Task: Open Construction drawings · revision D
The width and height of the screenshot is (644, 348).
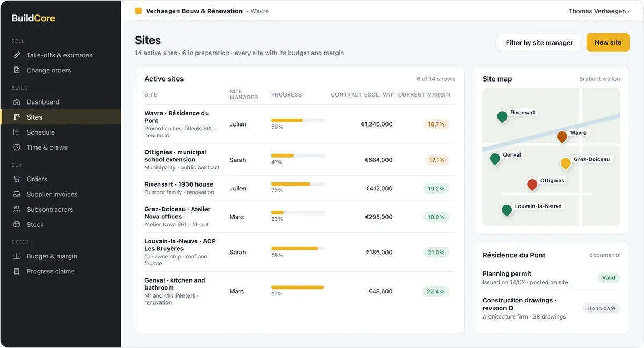Action: click(551, 308)
